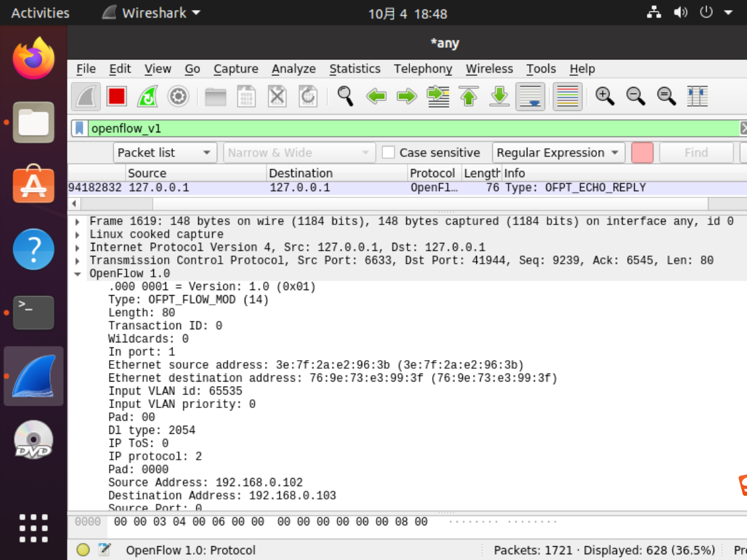Open the Wireless menu
The height and width of the screenshot is (560, 747).
pyautogui.click(x=489, y=69)
